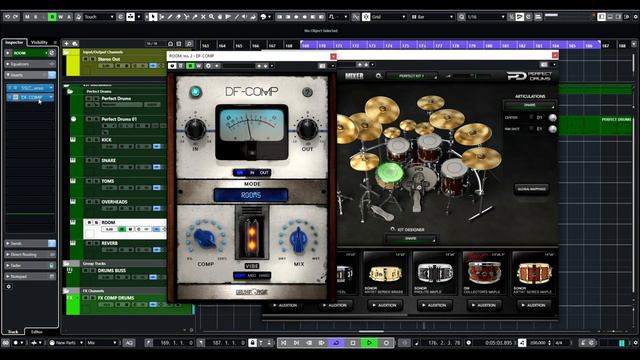Expand the Equalizers inspector section
640x360 pixels.
(x=30, y=64)
